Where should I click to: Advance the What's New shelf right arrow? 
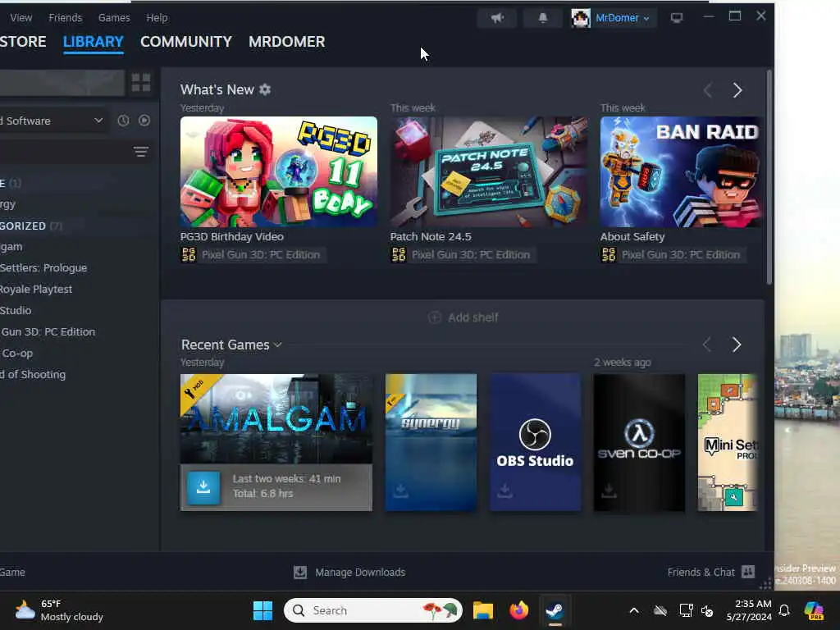pos(737,90)
